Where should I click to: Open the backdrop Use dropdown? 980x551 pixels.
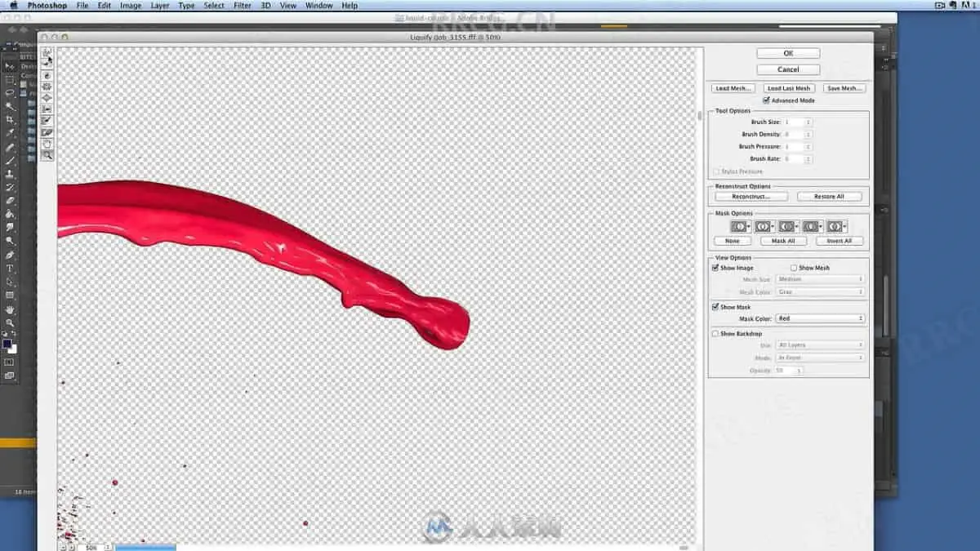820,345
